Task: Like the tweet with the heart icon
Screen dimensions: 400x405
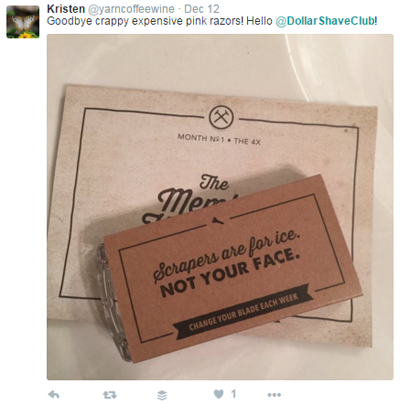Action: pyautogui.click(x=218, y=394)
